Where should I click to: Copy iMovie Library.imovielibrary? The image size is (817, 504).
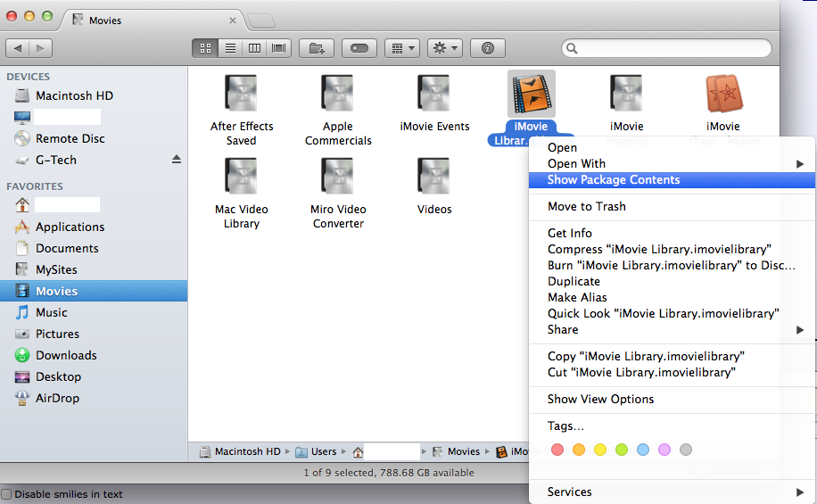tap(672, 357)
